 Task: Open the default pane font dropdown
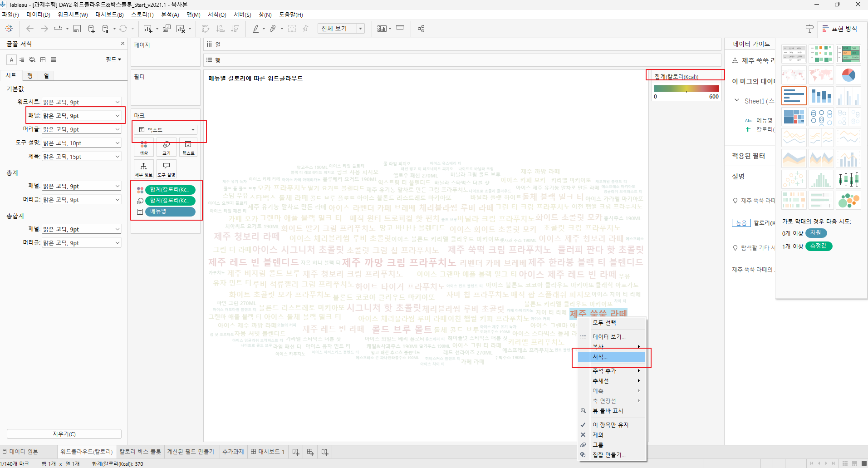pyautogui.click(x=82, y=116)
